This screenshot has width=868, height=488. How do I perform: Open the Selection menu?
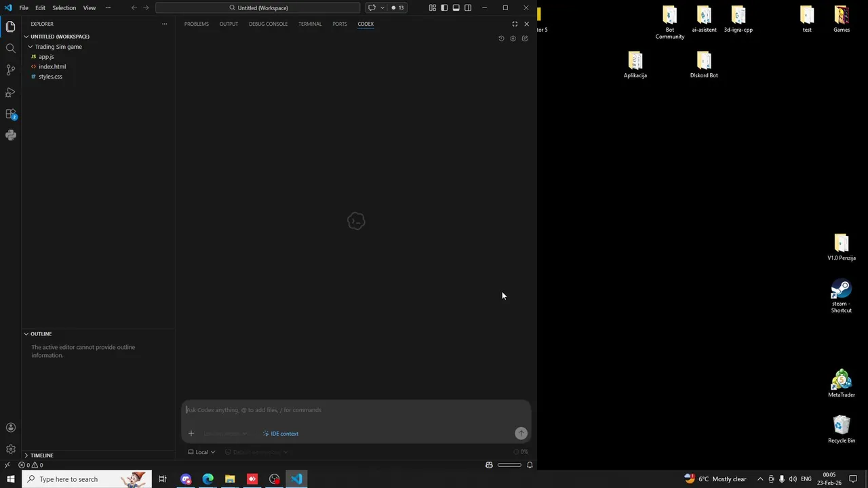(x=64, y=7)
